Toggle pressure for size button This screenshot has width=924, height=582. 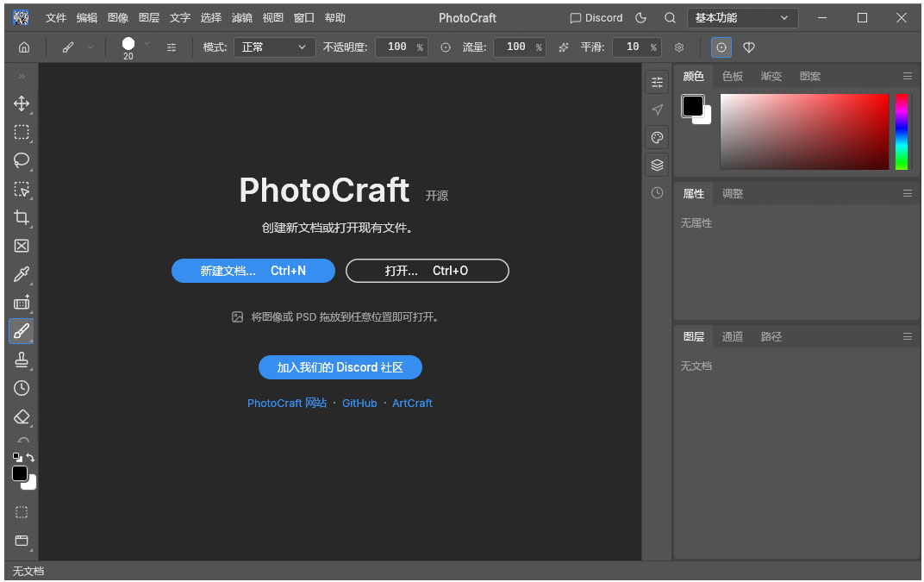click(721, 47)
